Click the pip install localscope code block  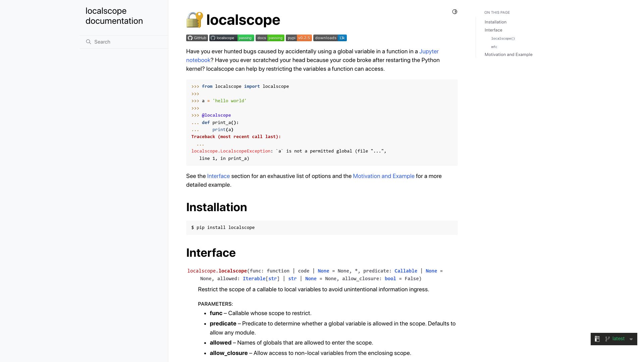coord(322,228)
